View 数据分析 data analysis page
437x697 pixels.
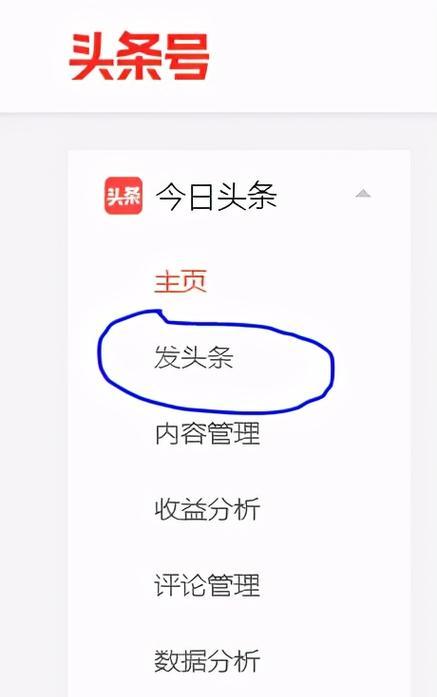point(207,661)
